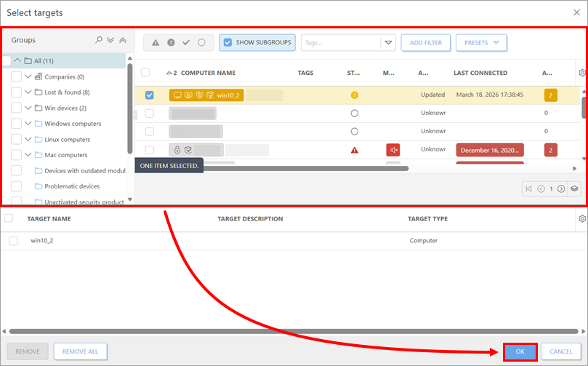Toggle the Show Subgroups checkbox
The height and width of the screenshot is (366, 588).
[x=227, y=43]
